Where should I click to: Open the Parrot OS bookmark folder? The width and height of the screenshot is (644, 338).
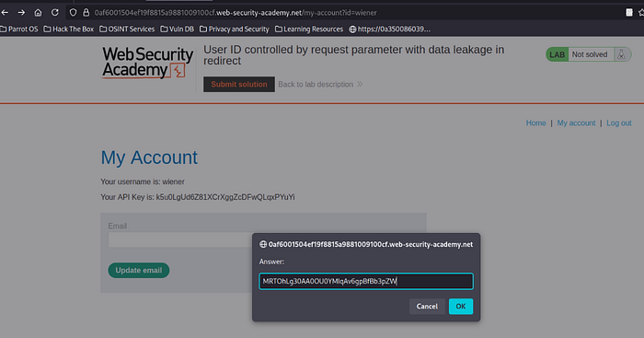coord(19,29)
